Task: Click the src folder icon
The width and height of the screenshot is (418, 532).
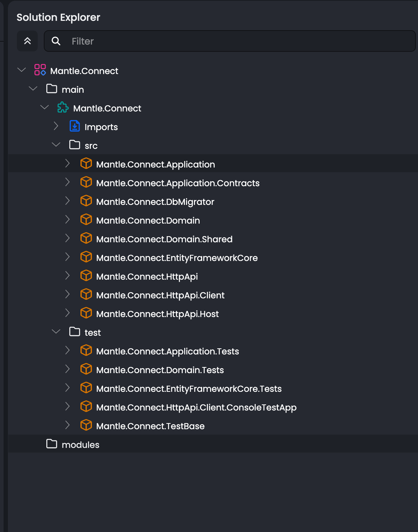Action: coord(75,145)
